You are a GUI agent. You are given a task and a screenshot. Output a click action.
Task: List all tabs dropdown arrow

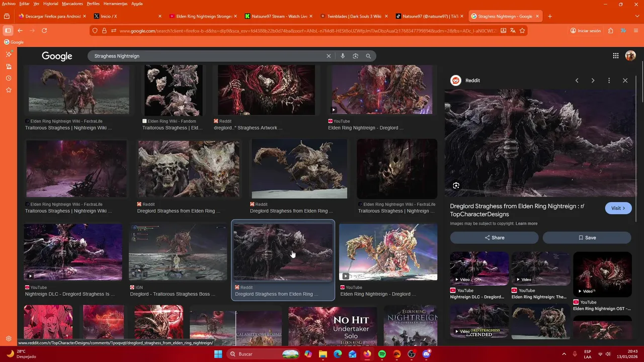coord(637,16)
